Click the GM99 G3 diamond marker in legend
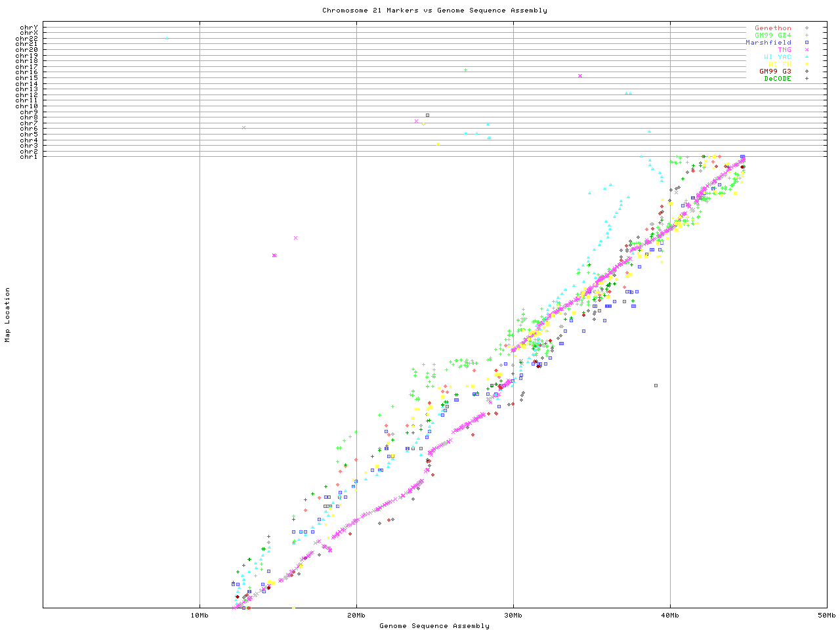Image resolution: width=840 pixels, height=630 pixels. pyautogui.click(x=807, y=72)
